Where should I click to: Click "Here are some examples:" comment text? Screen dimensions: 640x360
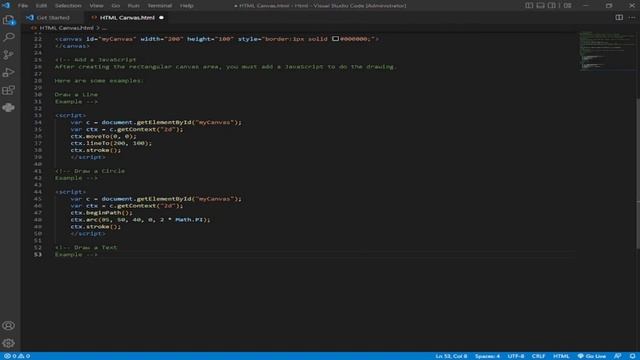coord(99,80)
